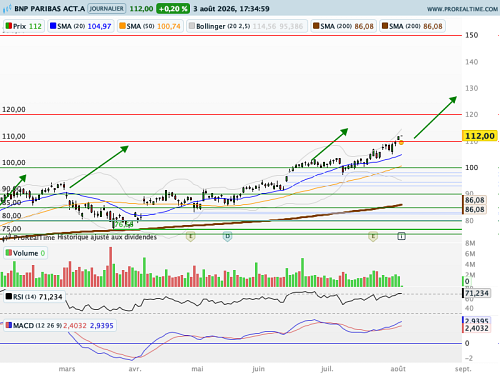This screenshot has height=375, width=500.
Task: Select the SMA (20) 104,97 legend
Action: (x=81, y=26)
